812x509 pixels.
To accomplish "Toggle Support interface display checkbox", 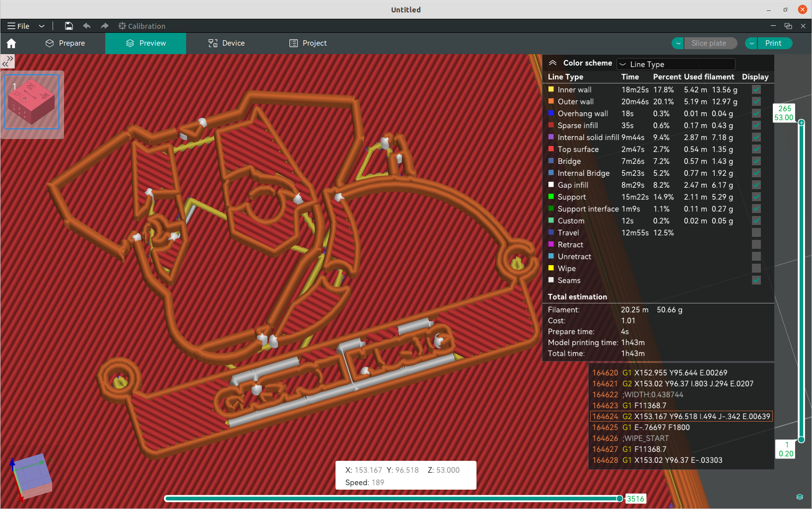I will coord(756,209).
